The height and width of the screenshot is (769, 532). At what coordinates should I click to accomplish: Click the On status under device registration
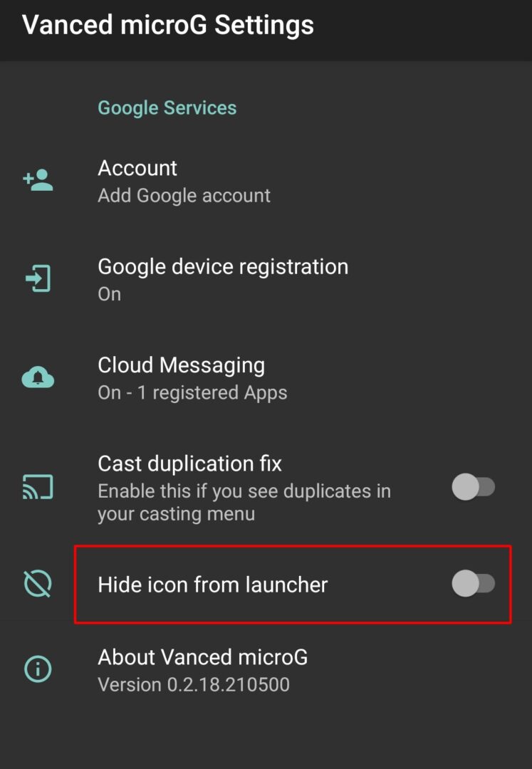(110, 294)
